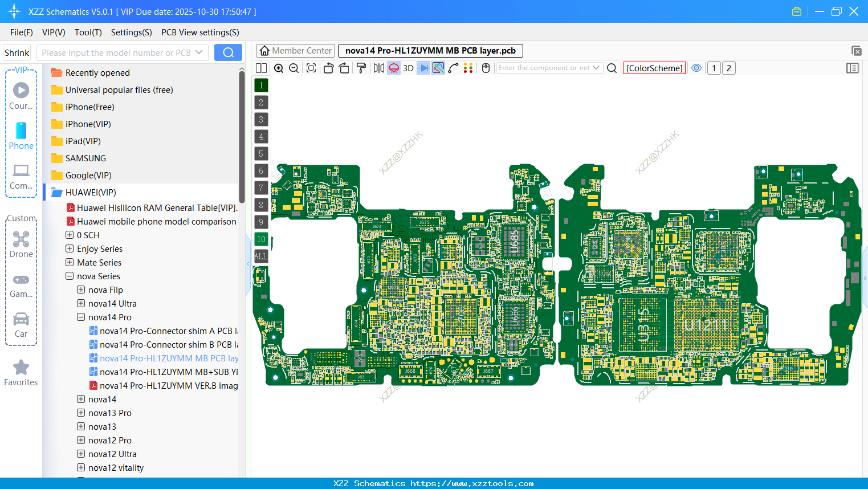This screenshot has height=489, width=868.
Task: Open the right side panel icon
Action: [853, 68]
